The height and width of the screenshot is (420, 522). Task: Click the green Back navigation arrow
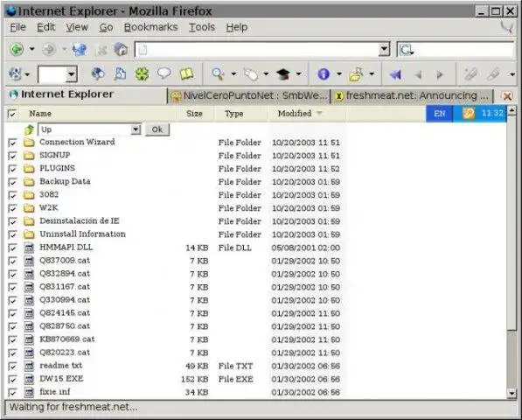[x=17, y=50]
